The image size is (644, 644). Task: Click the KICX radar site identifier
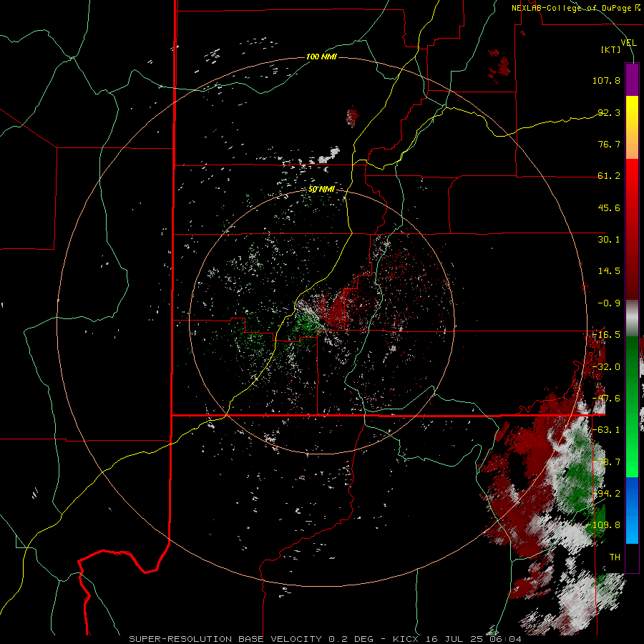[406, 639]
